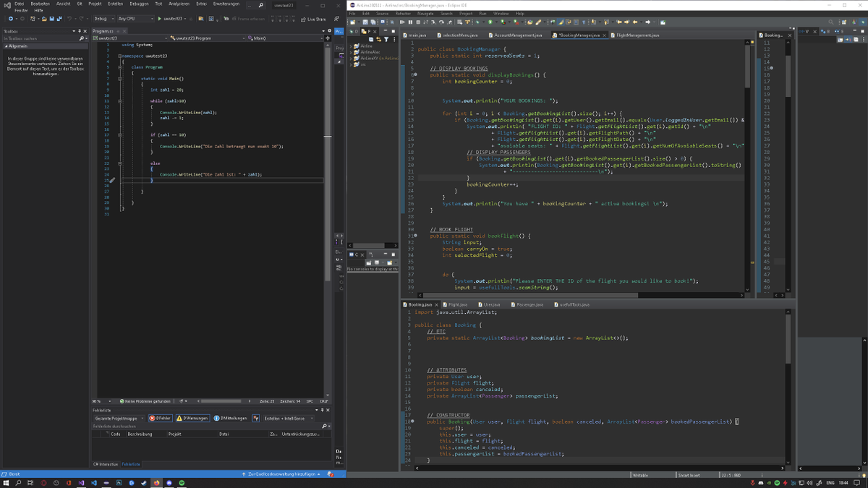Collapse the static void Main method
This screenshot has height=488, width=868.
point(120,78)
